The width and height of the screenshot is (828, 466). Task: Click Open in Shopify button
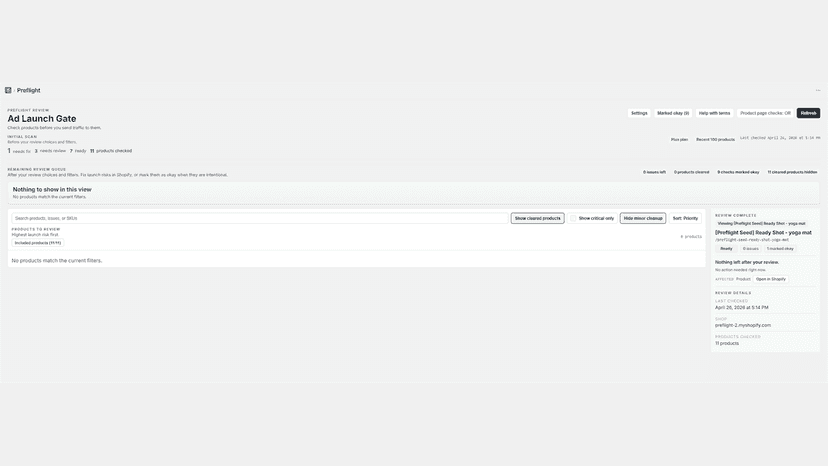coord(770,279)
